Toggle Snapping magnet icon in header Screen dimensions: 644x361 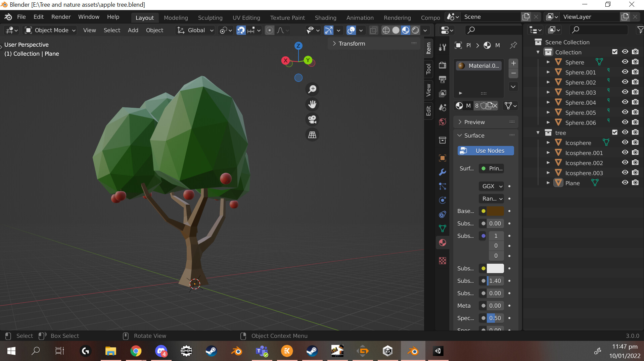(241, 30)
